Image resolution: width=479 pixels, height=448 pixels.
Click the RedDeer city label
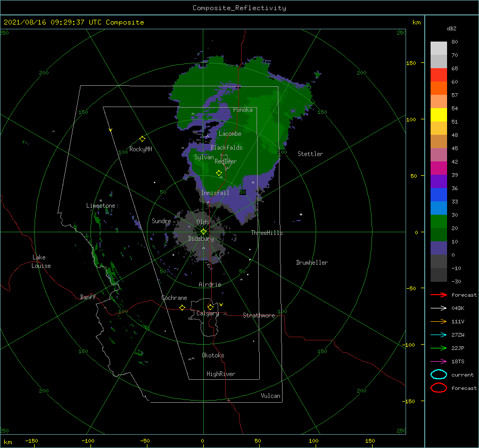click(x=226, y=161)
